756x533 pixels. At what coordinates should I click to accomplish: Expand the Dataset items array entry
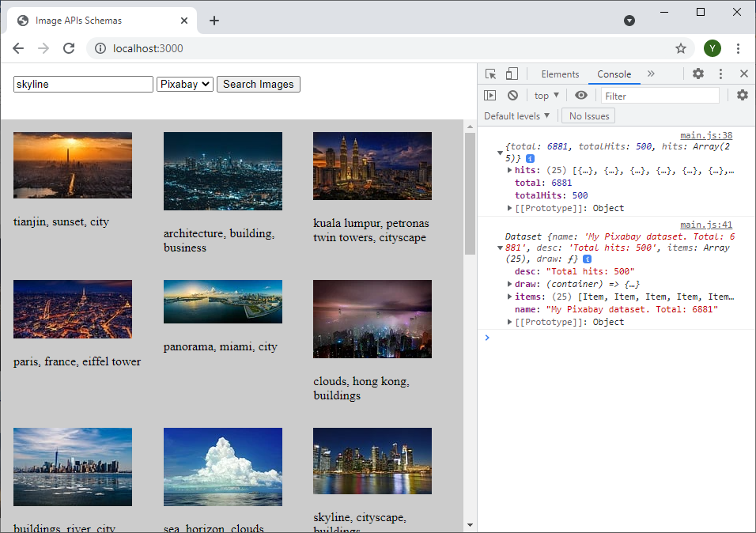pyautogui.click(x=510, y=296)
